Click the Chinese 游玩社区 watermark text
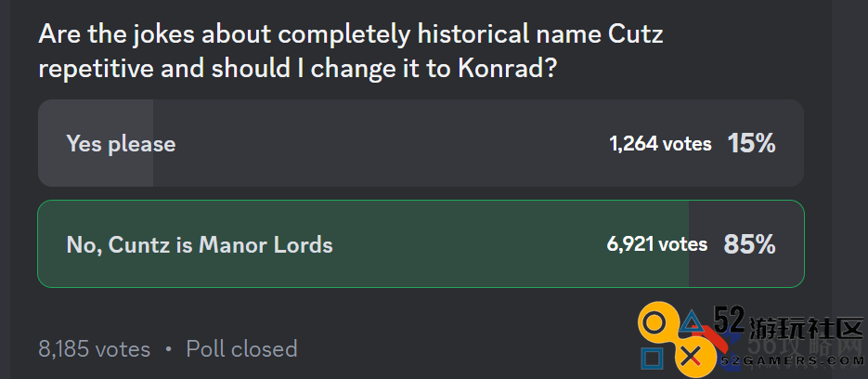 click(806, 329)
